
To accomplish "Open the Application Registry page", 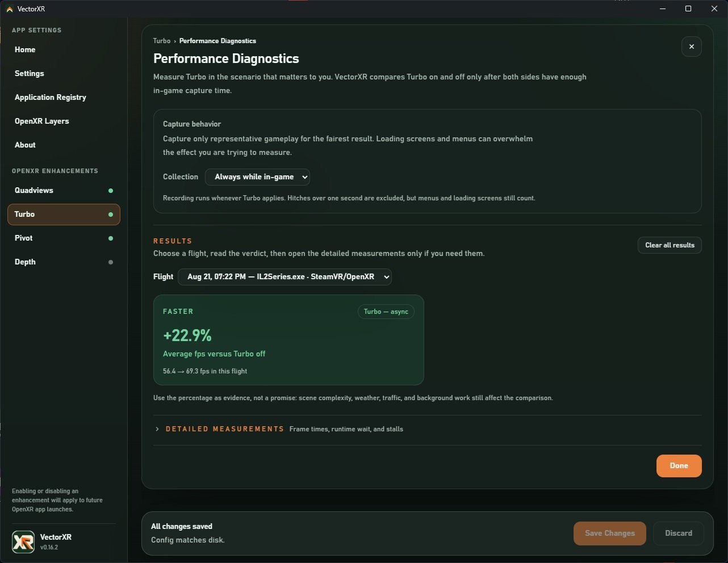I will click(51, 98).
